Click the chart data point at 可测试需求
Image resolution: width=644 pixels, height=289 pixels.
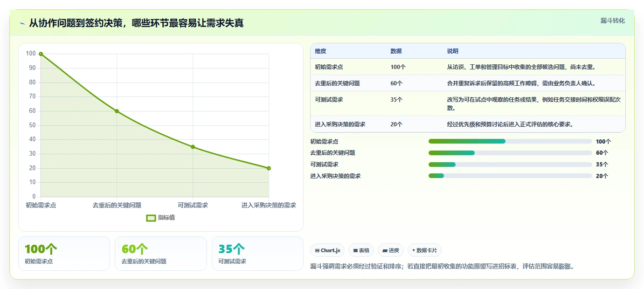(x=193, y=147)
